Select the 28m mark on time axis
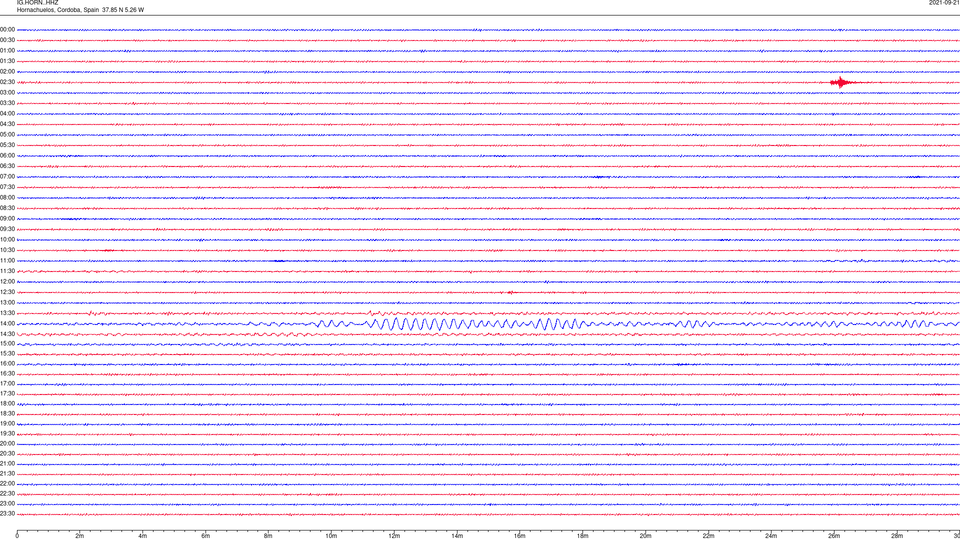The width and height of the screenshot is (960, 540). point(897,536)
